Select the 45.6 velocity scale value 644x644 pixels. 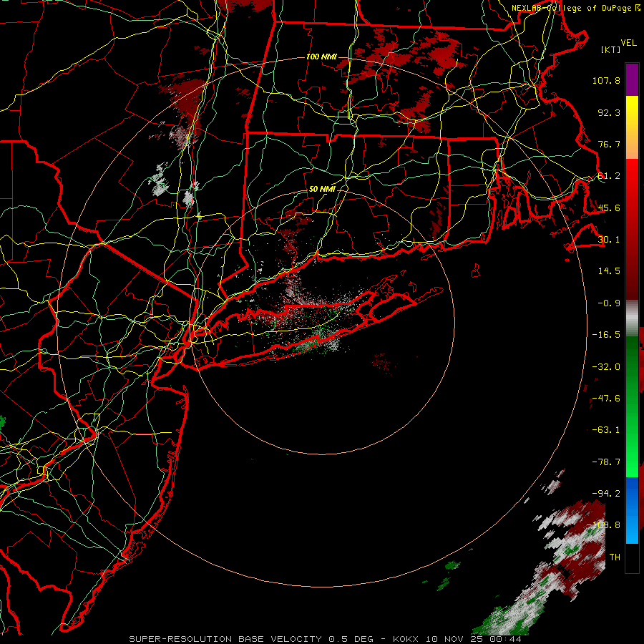[x=609, y=208]
